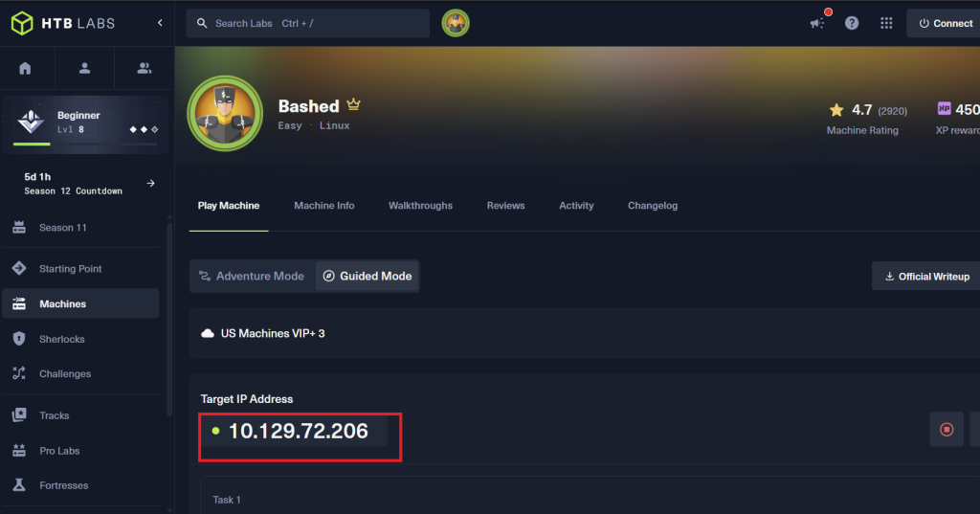Switch to Activity tab
The height and width of the screenshot is (514, 980).
[576, 206]
